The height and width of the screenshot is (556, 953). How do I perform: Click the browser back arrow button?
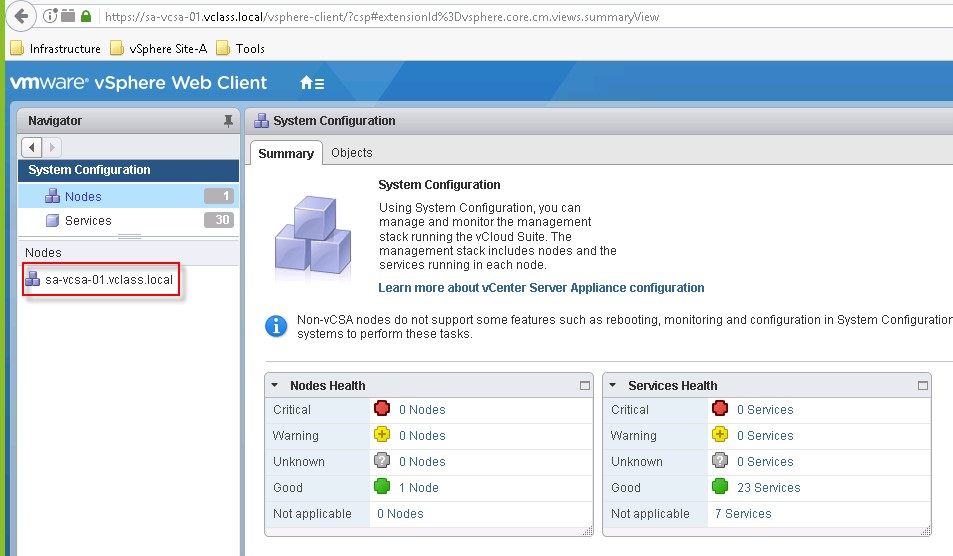coord(21,16)
